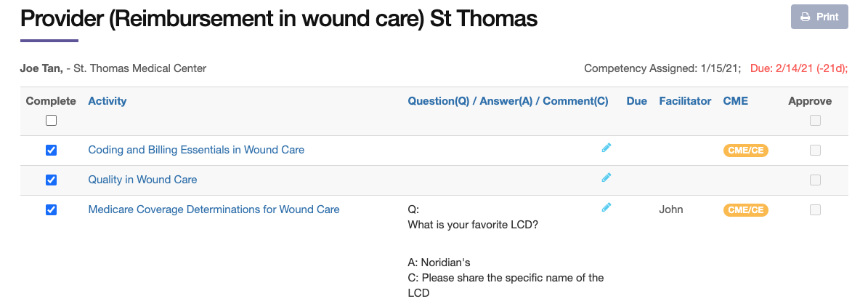Sort by the CME column header
Image resolution: width=868 pixels, height=304 pixels.
coord(735,101)
